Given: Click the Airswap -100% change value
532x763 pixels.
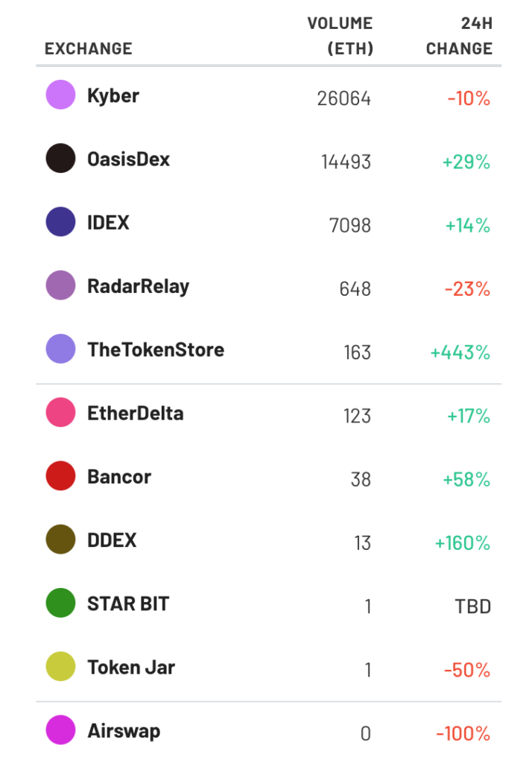Looking at the screenshot, I should click(463, 733).
